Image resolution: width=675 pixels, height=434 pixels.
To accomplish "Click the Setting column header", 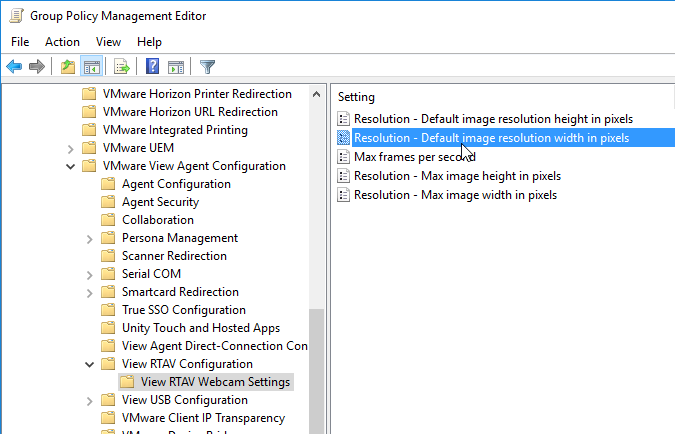I will (x=356, y=97).
